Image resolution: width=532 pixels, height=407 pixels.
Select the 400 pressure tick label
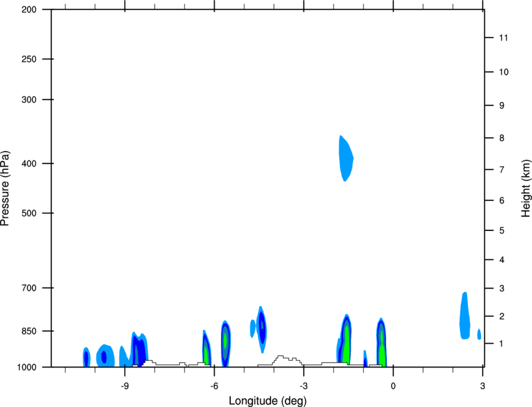(x=29, y=163)
